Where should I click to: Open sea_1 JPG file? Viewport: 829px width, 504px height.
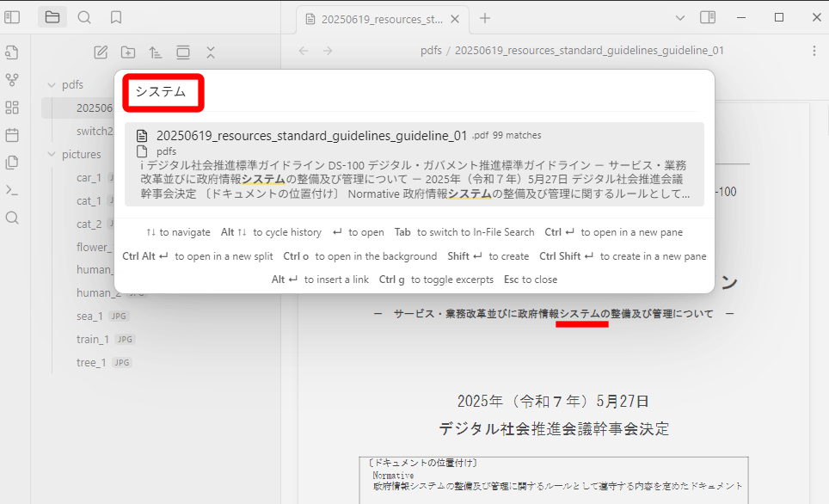pos(90,317)
